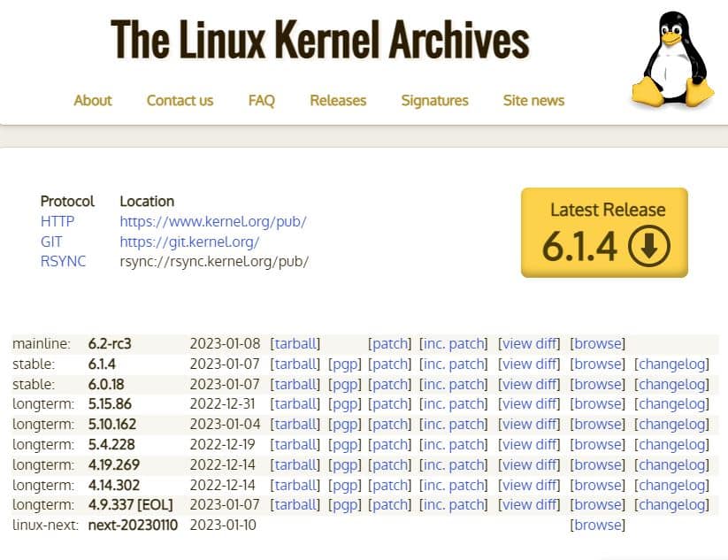Open changelog for longterm 5.4.228
Screen dimensions: 728x560
click(671, 445)
